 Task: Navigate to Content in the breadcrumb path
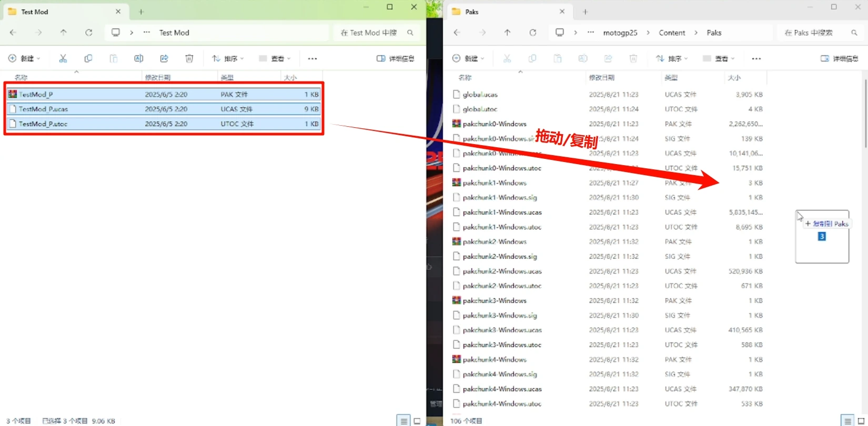[x=672, y=33]
